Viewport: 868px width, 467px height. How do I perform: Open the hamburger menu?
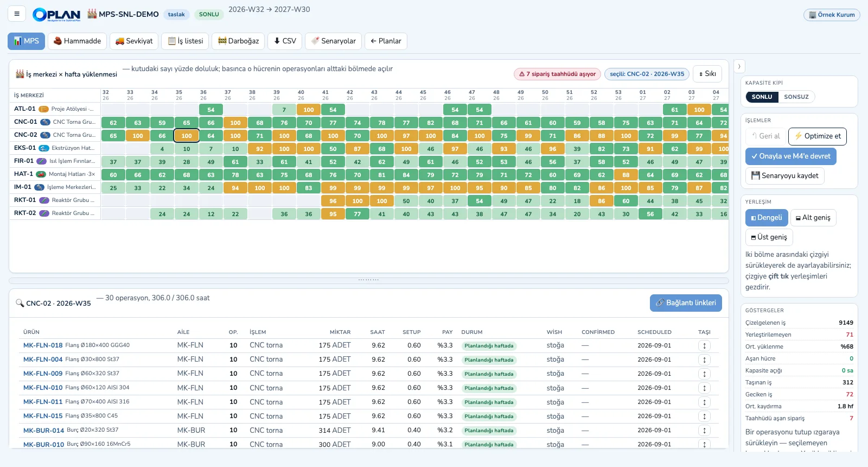coord(17,14)
